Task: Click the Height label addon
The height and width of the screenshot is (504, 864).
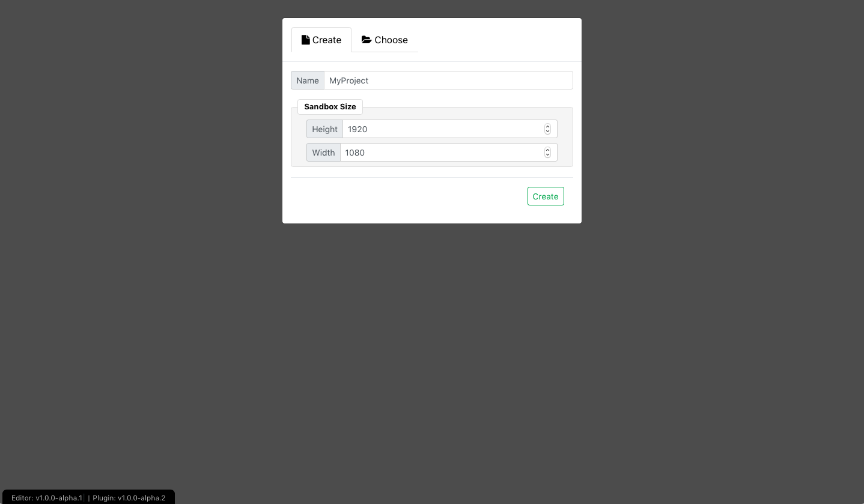Action: pos(324,129)
